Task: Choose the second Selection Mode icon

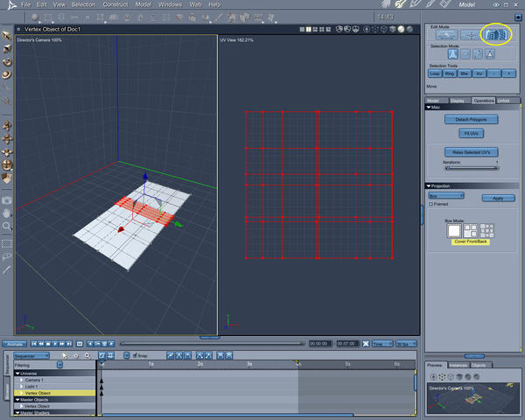Action: pos(465,54)
